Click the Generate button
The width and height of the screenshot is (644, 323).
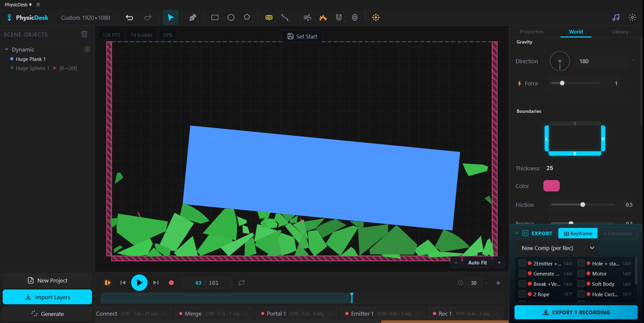pyautogui.click(x=47, y=314)
